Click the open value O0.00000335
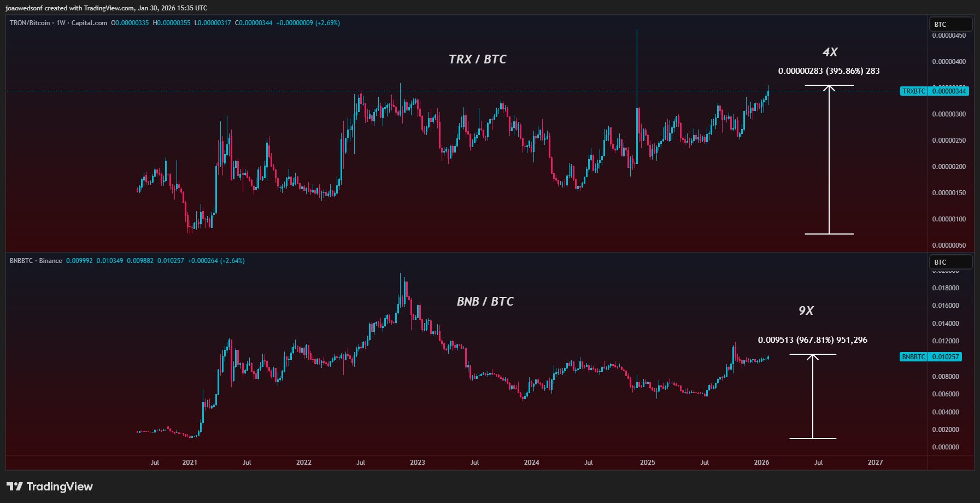 coord(130,23)
